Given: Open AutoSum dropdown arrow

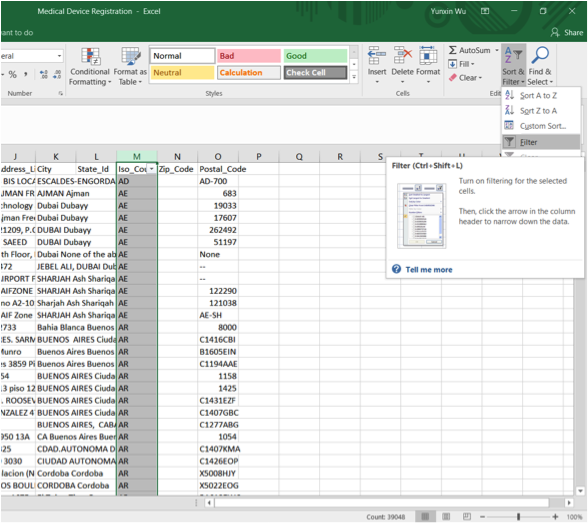Looking at the screenshot, I should tap(497, 50).
